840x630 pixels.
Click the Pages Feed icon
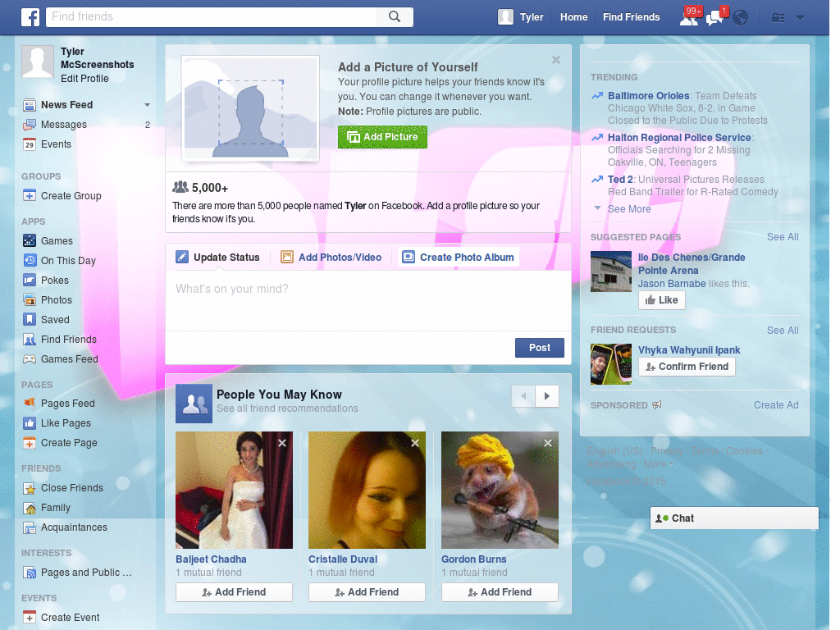click(30, 404)
